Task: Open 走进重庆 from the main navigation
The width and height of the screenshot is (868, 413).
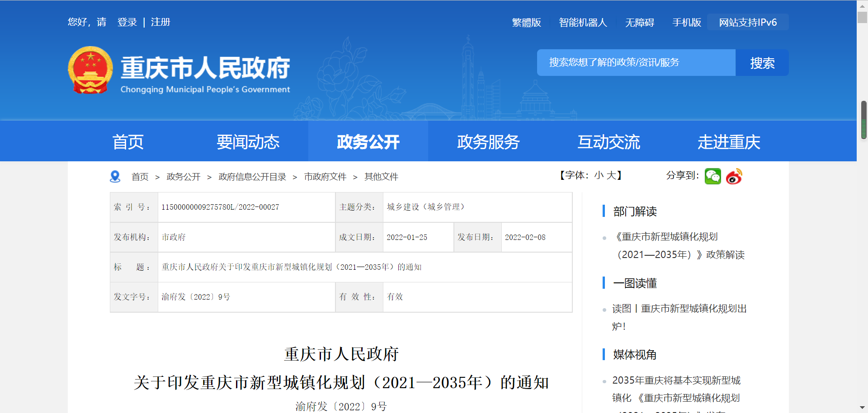Action: (728, 142)
